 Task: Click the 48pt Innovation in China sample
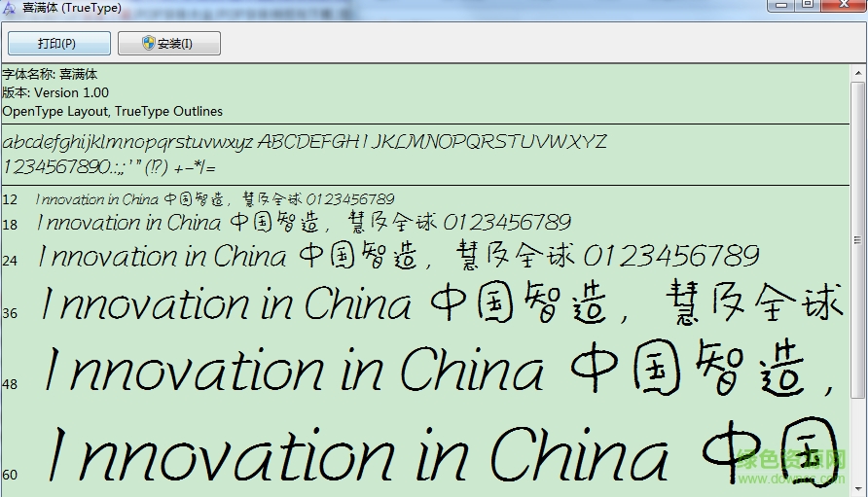pyautogui.click(x=440, y=368)
